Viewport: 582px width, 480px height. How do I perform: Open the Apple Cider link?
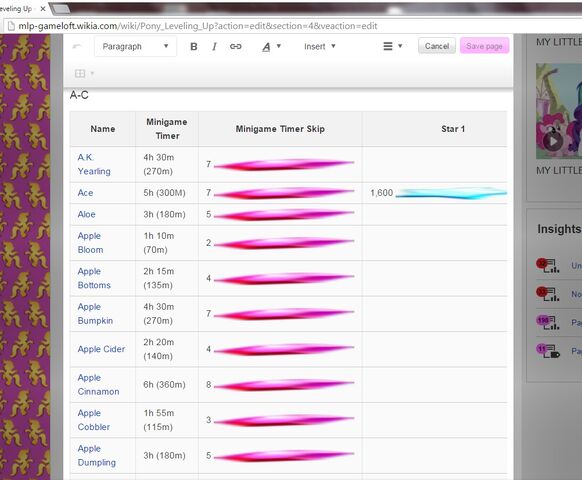(101, 349)
